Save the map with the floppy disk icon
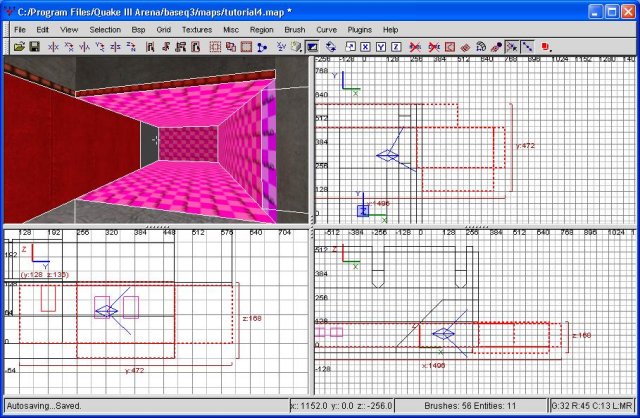 (34, 47)
